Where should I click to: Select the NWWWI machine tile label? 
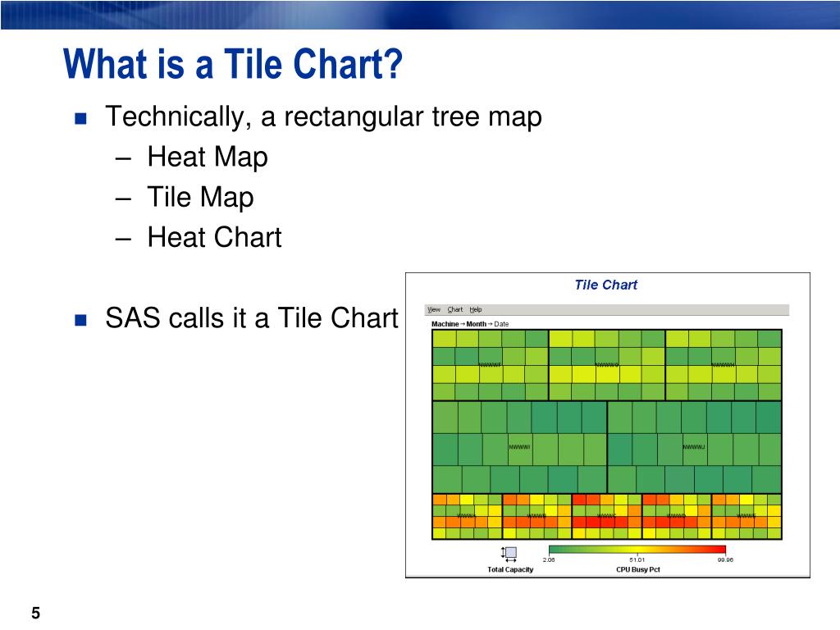tap(519, 447)
